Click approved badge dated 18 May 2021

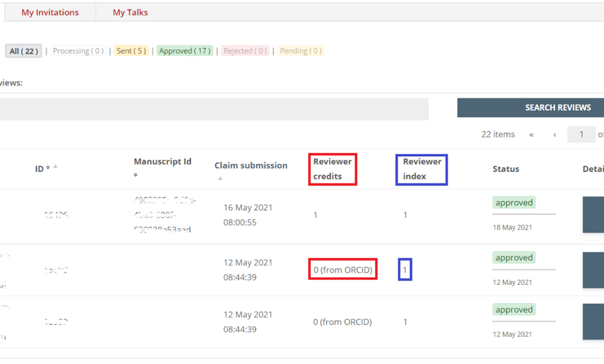click(513, 202)
